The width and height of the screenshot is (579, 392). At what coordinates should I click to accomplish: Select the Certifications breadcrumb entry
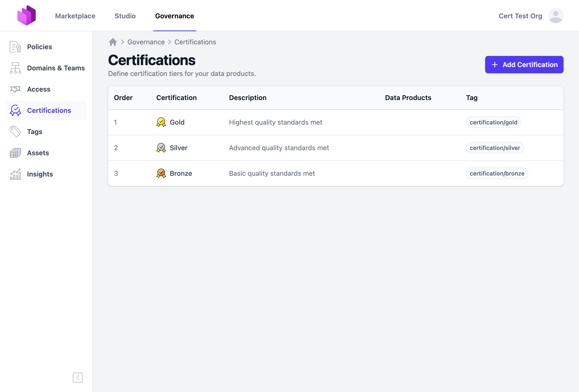(x=195, y=42)
